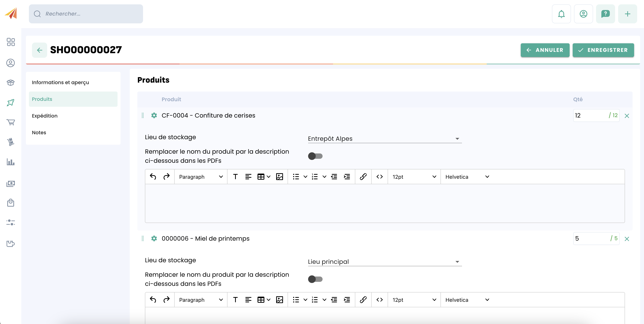Expand the Lieu principal storage dropdown
The height and width of the screenshot is (324, 644).
coord(385,262)
